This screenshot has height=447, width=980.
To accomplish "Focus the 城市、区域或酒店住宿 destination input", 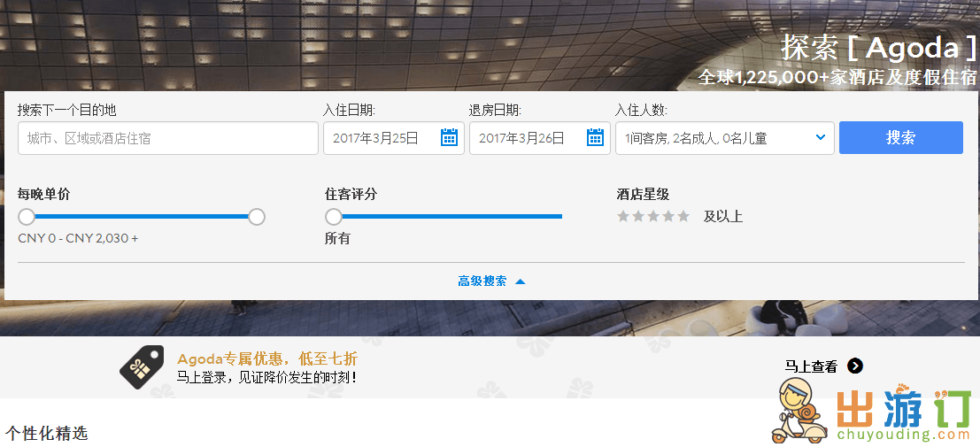I will (x=168, y=138).
